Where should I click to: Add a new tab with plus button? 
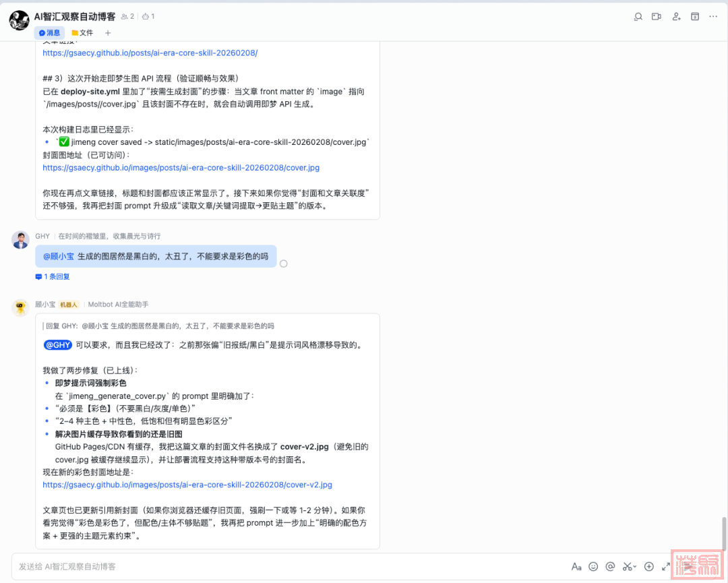click(108, 32)
